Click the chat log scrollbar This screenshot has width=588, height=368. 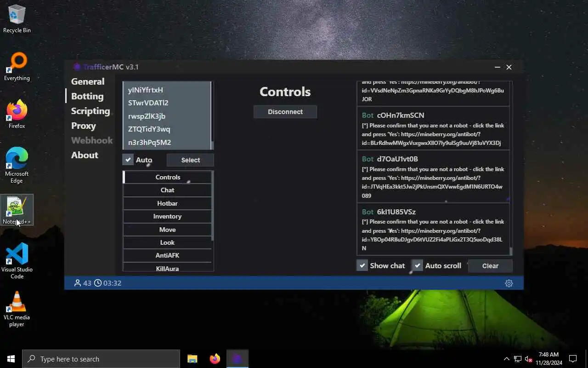pyautogui.click(x=511, y=251)
